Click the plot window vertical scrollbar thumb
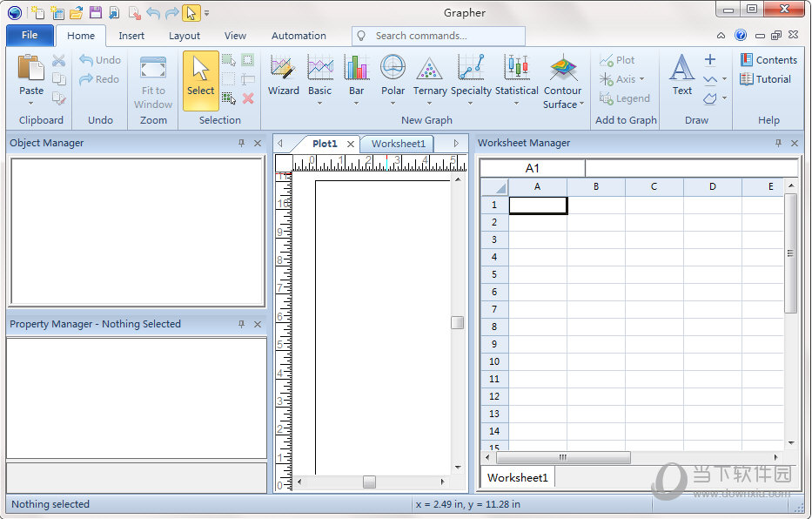The image size is (812, 519). pos(457,323)
